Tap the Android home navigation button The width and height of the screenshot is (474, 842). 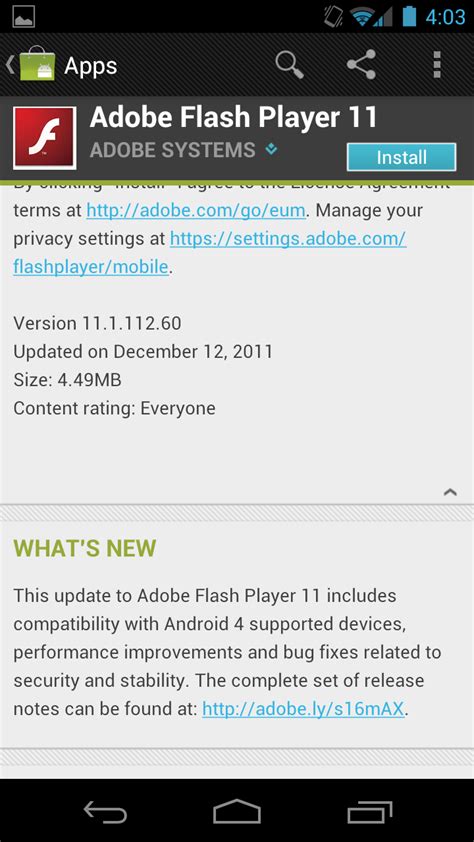(x=237, y=811)
